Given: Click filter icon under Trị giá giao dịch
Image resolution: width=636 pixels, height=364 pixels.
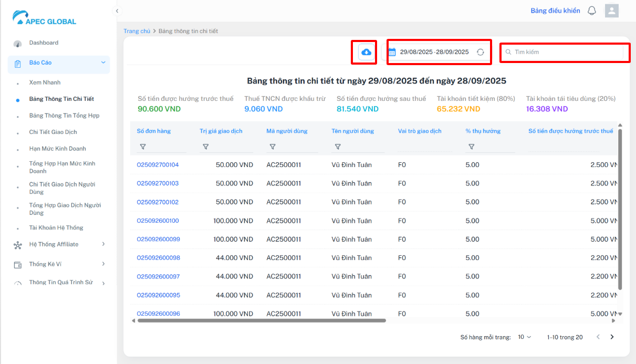Looking at the screenshot, I should click(205, 147).
